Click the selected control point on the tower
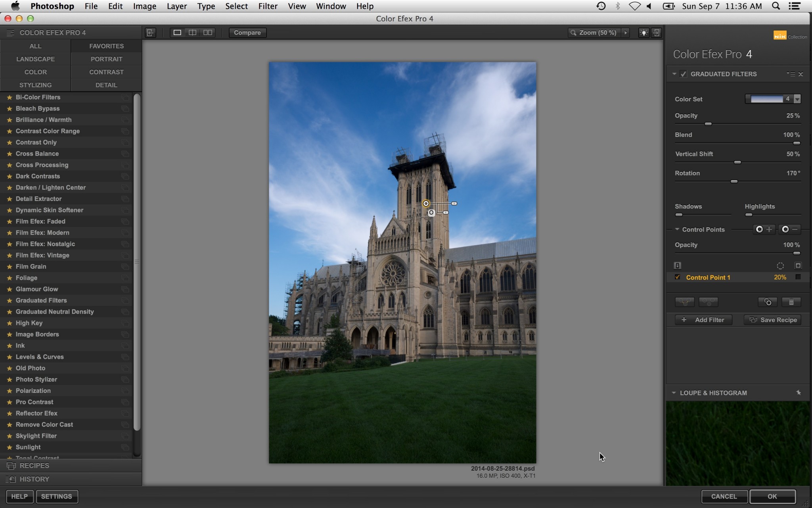Image resolution: width=812 pixels, height=508 pixels. (426, 204)
